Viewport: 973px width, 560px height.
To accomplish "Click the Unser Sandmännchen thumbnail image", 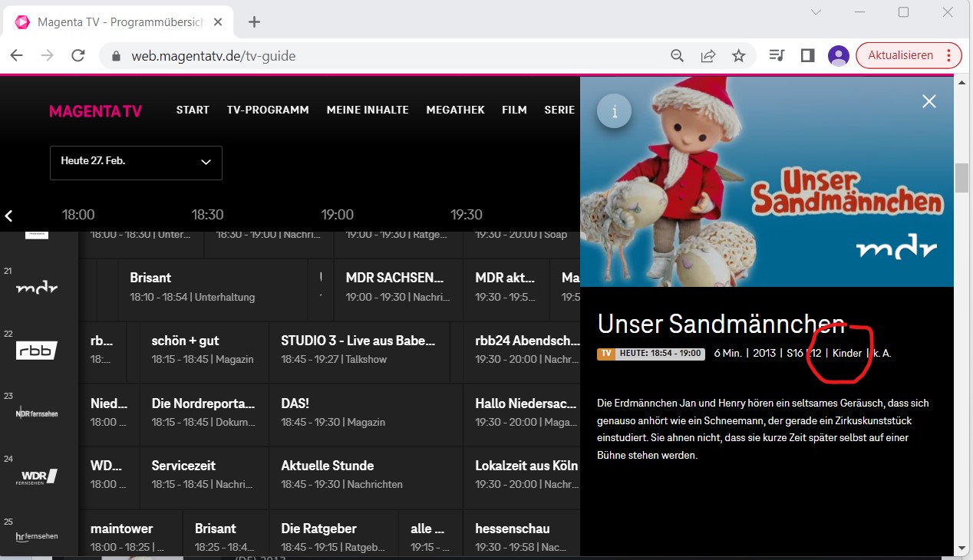I will pos(767,182).
